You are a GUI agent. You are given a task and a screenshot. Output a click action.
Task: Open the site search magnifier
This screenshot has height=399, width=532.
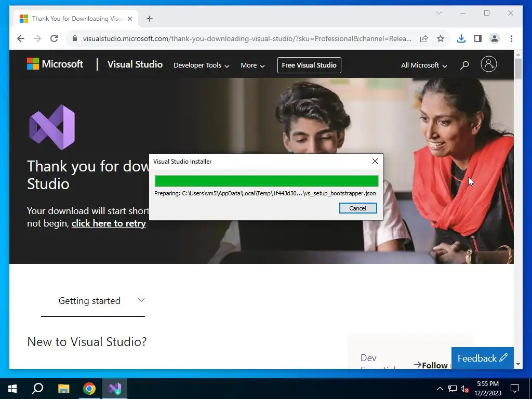pyautogui.click(x=464, y=65)
